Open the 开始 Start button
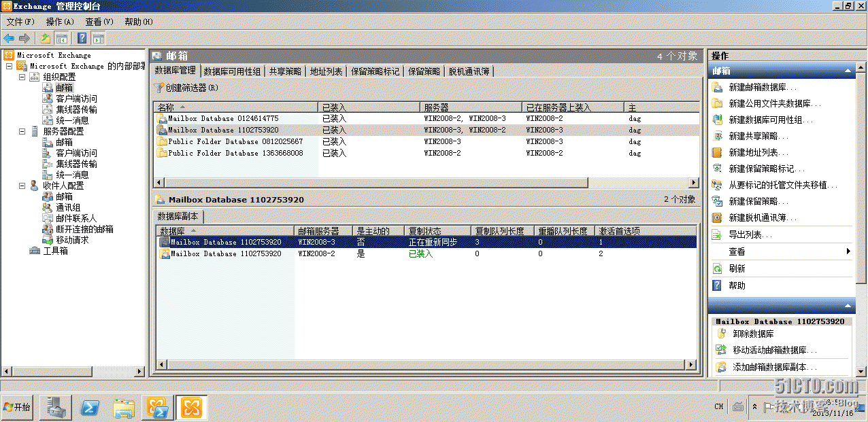The height and width of the screenshot is (422, 868). (18, 407)
